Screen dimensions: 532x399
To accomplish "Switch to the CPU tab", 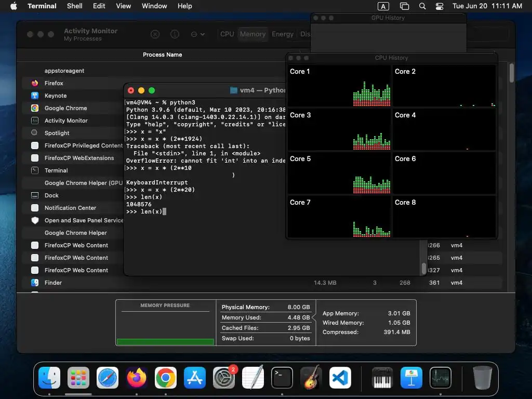I will 227,34.
